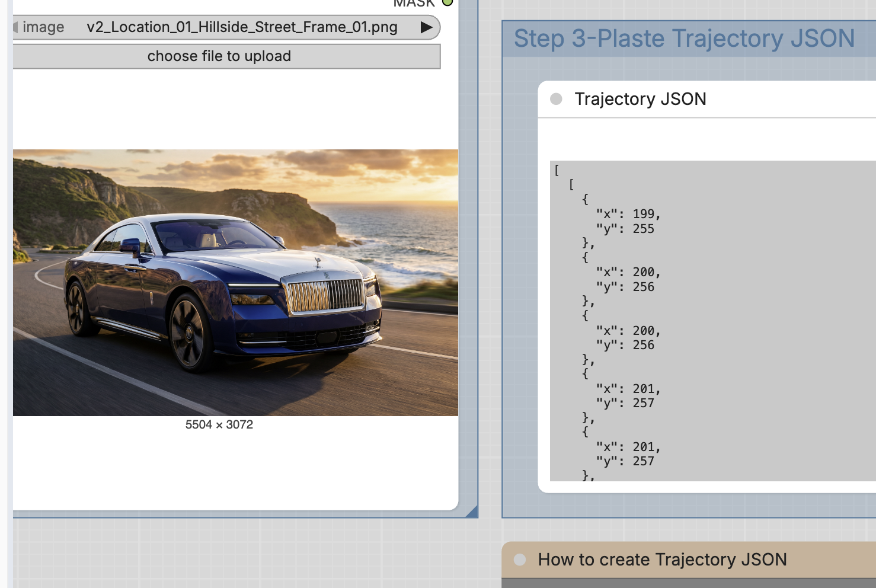Collapse the Trajectory JSON node via its dot
Viewport: 876px width, 588px height.
(556, 99)
